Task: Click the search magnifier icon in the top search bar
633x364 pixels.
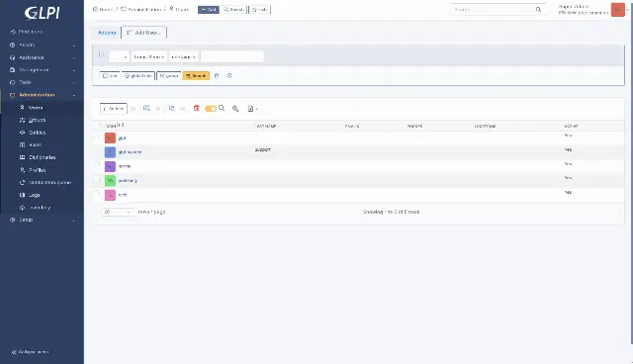Action: [538, 9]
